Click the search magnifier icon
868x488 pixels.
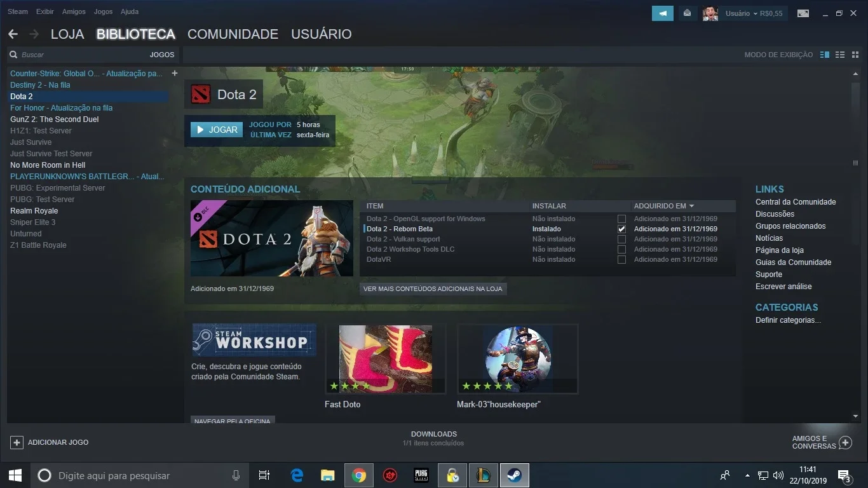pyautogui.click(x=13, y=55)
